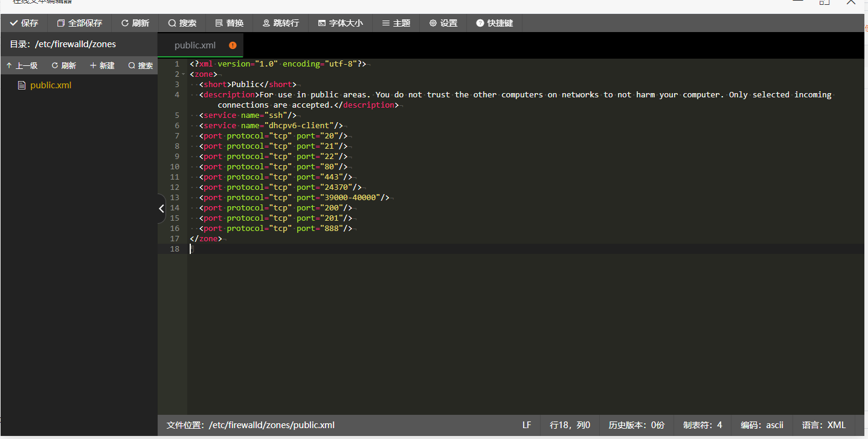This screenshot has height=439, width=868.
Task: Click LF line ending in status bar
Action: pyautogui.click(x=527, y=425)
